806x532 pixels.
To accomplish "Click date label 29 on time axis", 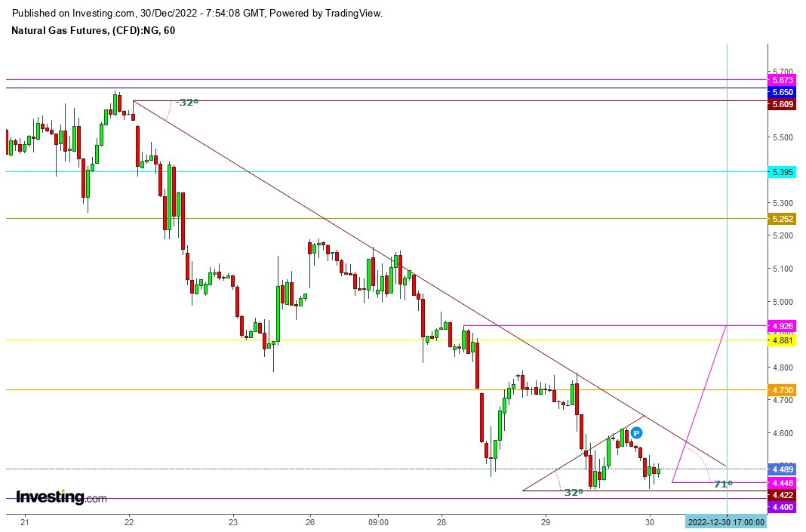I will [546, 522].
